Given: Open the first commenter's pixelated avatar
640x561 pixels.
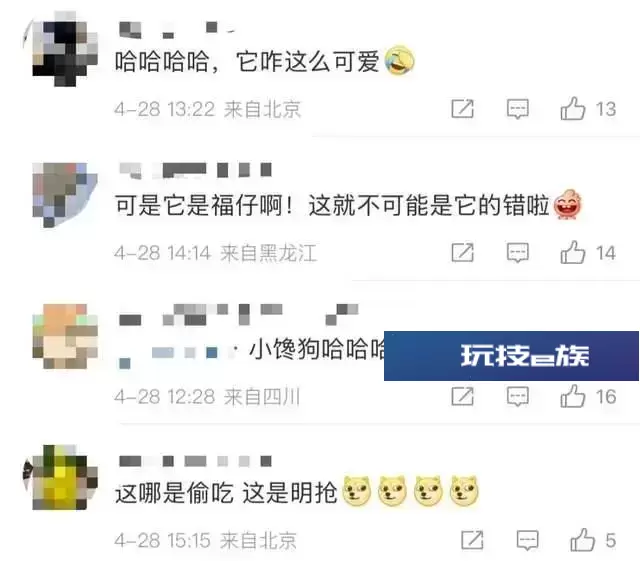Looking at the screenshot, I should click(64, 49).
